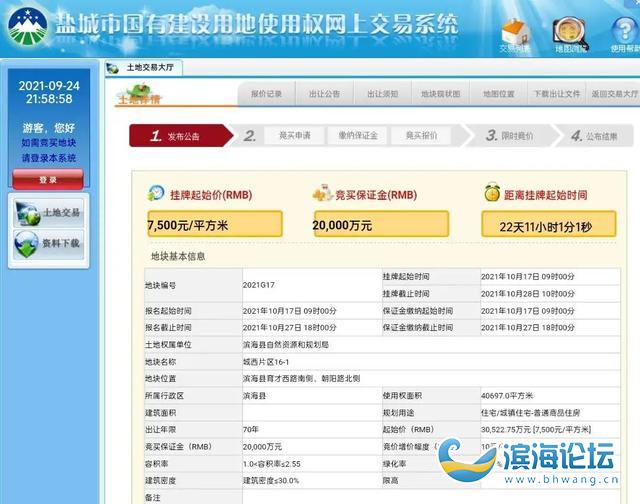Click the 竞买报价 step button
This screenshot has height=504, width=640.
coord(421,135)
